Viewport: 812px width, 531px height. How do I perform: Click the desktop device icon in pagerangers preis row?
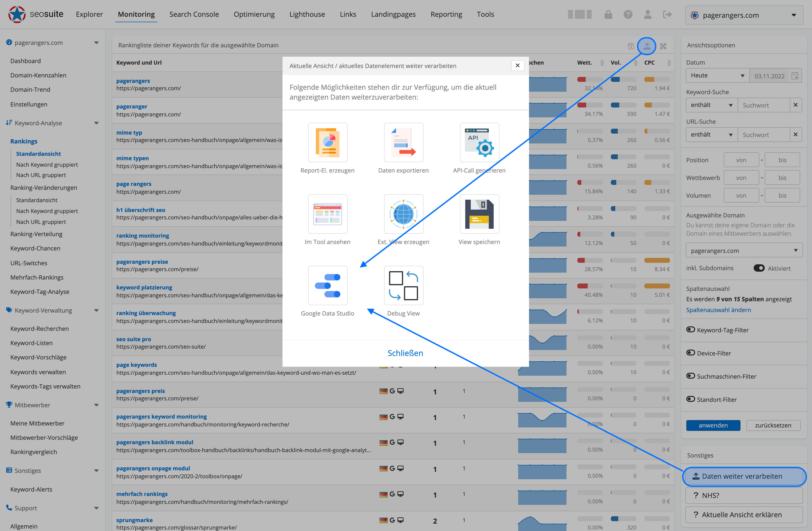[401, 391]
